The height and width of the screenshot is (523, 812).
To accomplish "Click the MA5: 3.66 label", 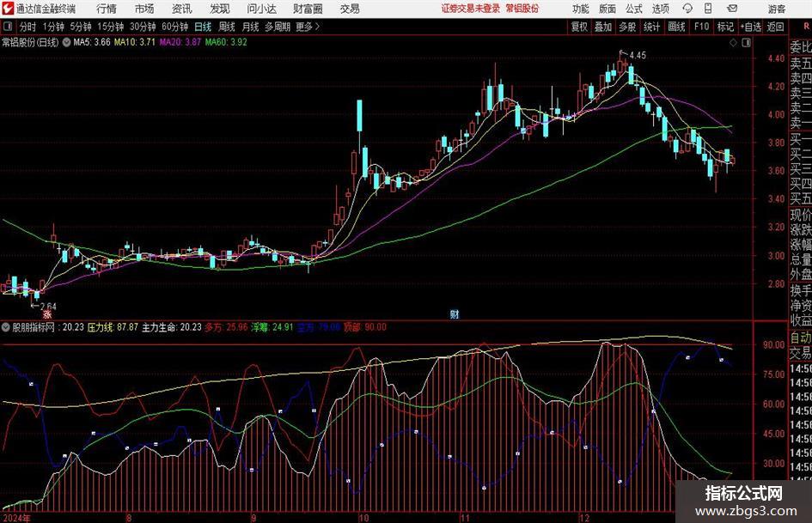I will (92, 42).
